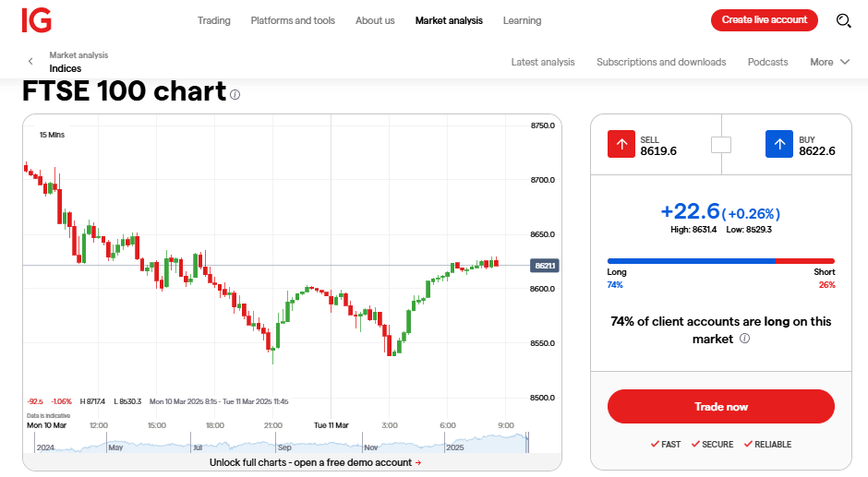
Task: Click the Create live account button
Action: click(764, 20)
